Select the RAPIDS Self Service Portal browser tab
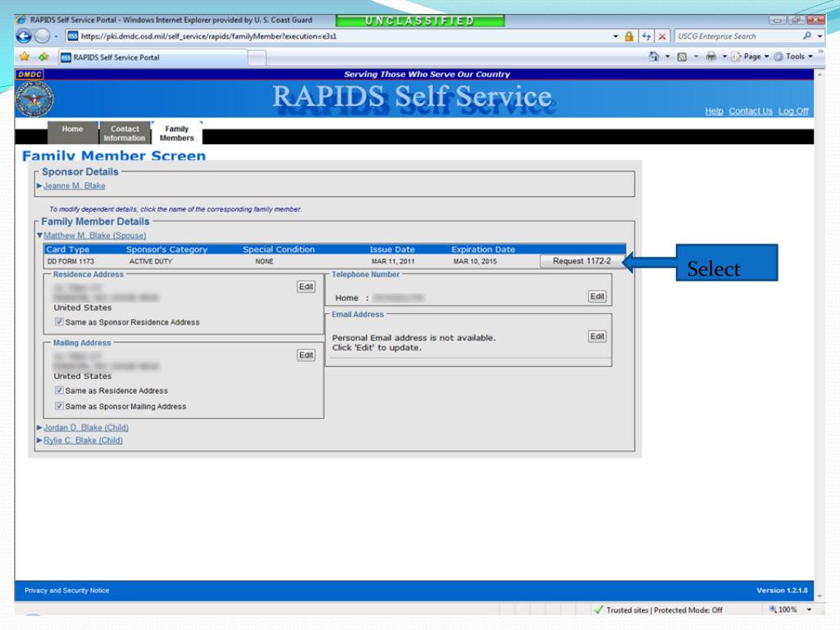Viewport: 840px width, 630px height. pos(153,57)
